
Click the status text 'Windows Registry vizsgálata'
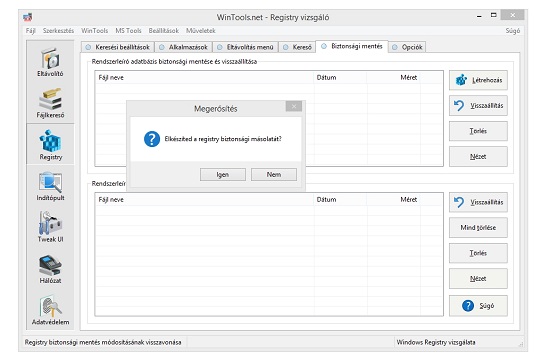[x=436, y=342]
